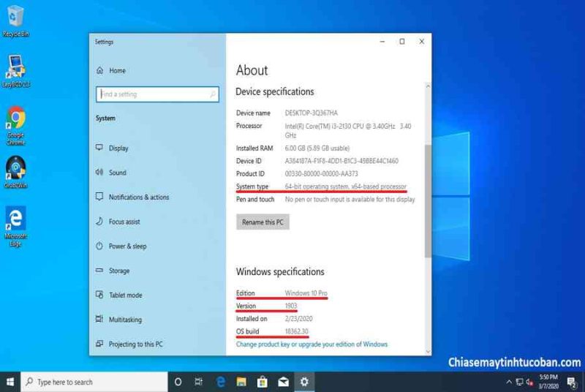The width and height of the screenshot is (585, 392).
Task: Open Notifications & actions settings
Action: click(132, 197)
